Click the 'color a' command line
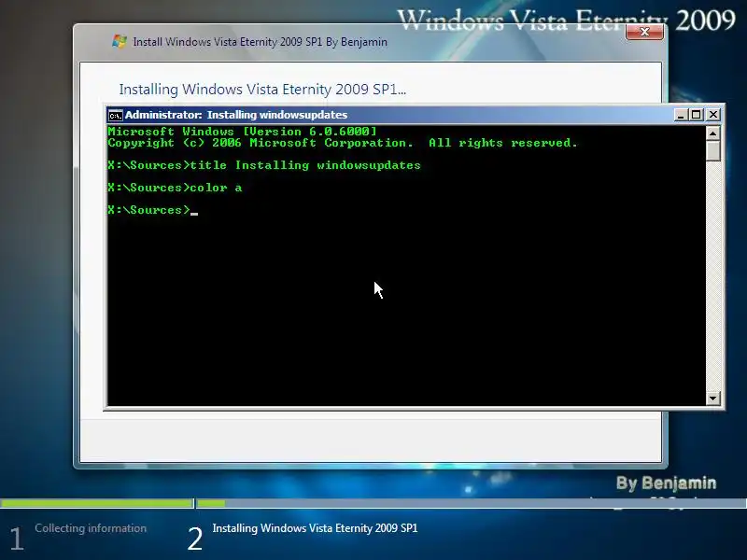This screenshot has height=560, width=747. 175,188
